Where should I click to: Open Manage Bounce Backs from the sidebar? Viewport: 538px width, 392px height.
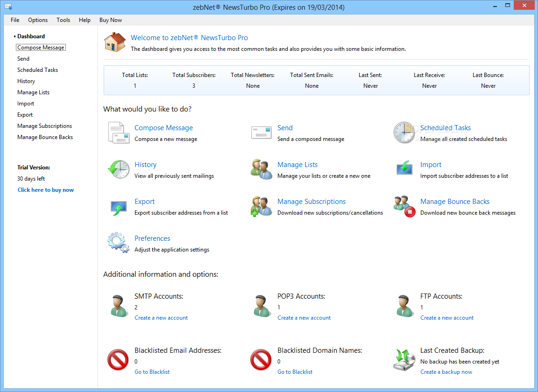pos(45,137)
